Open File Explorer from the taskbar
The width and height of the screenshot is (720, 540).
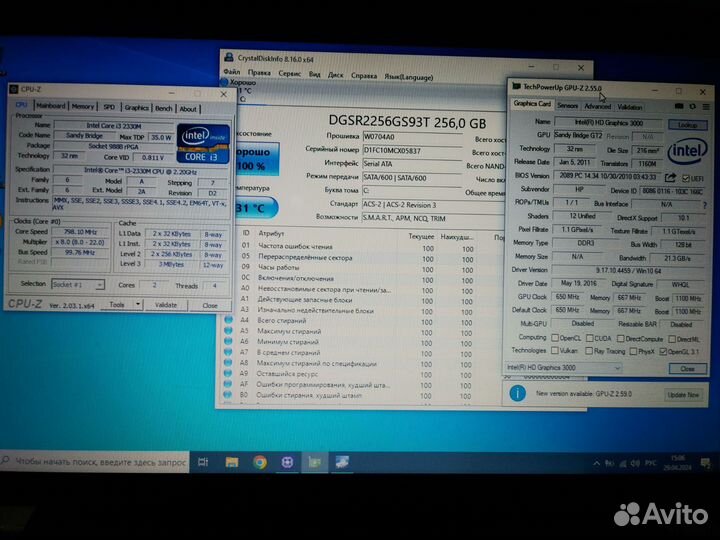232,462
